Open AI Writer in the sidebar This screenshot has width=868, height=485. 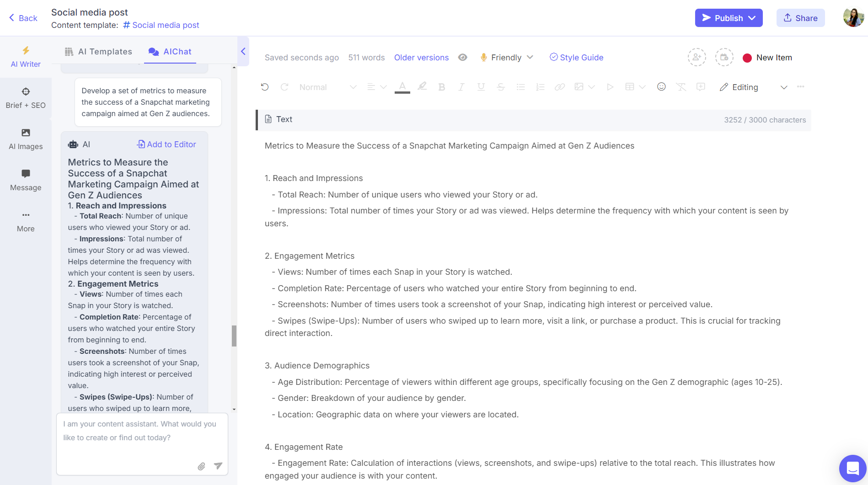pos(26,57)
